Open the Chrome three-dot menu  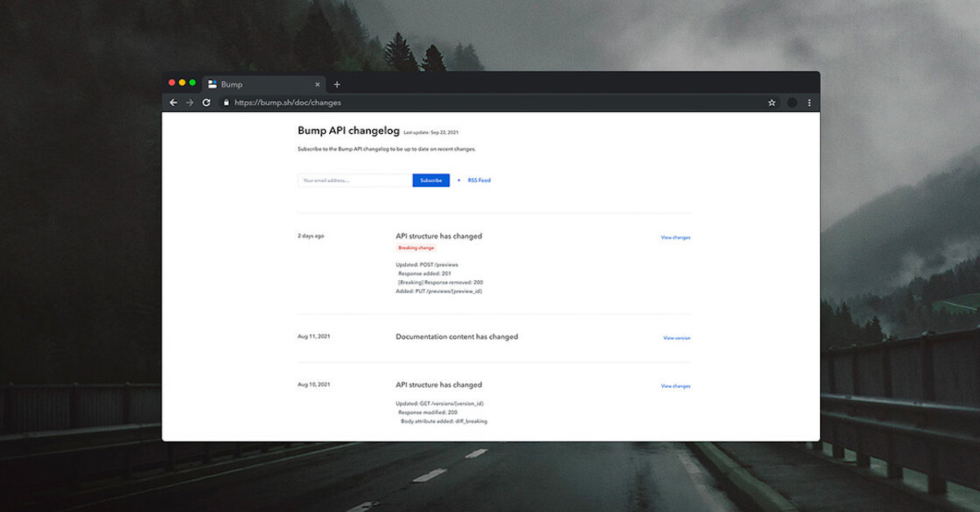809,102
